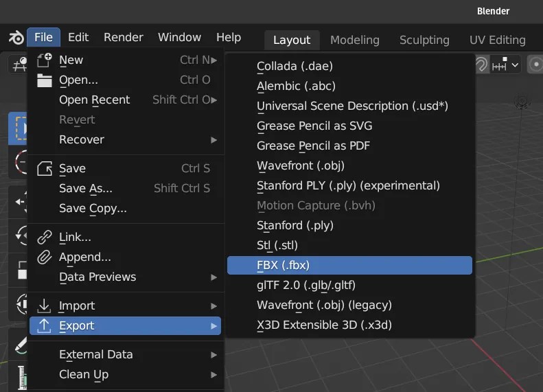This screenshot has height=392, width=543.
Task: Click the Link chain icon
Action: pyautogui.click(x=45, y=238)
